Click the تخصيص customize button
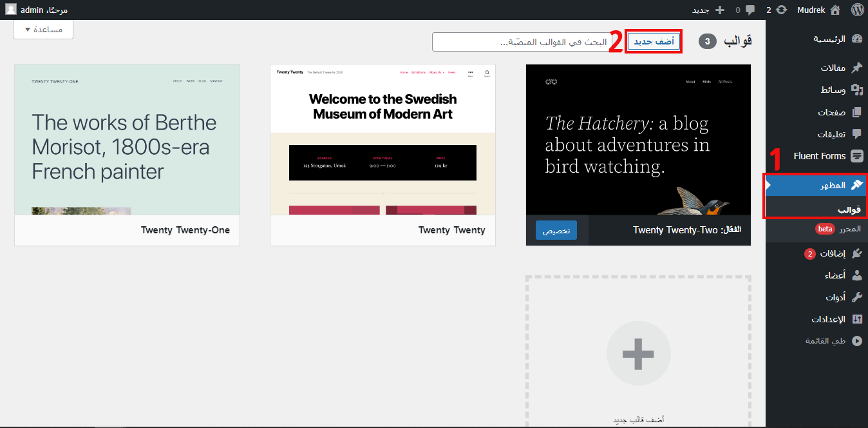Screen dimensions: 868x428 pos(556,230)
